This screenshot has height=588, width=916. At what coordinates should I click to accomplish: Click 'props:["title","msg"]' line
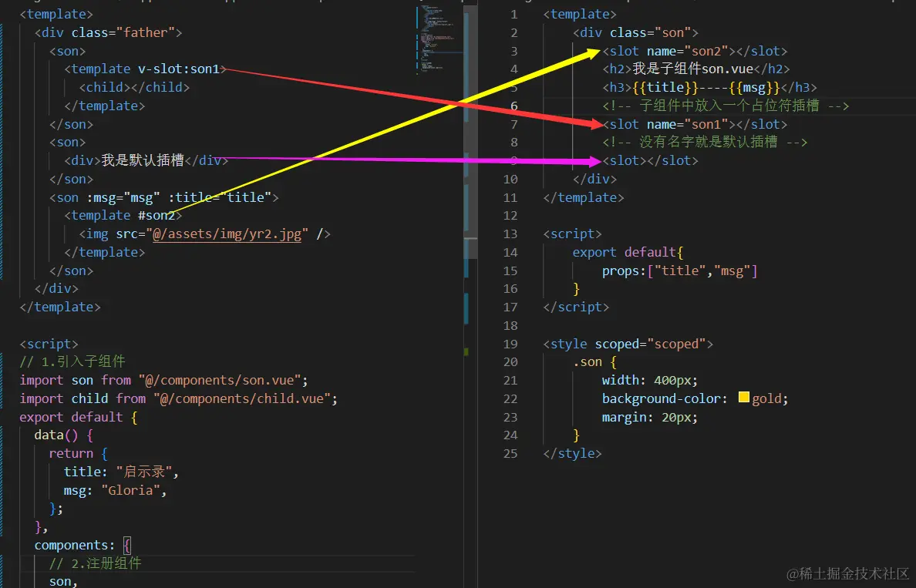[x=679, y=271]
